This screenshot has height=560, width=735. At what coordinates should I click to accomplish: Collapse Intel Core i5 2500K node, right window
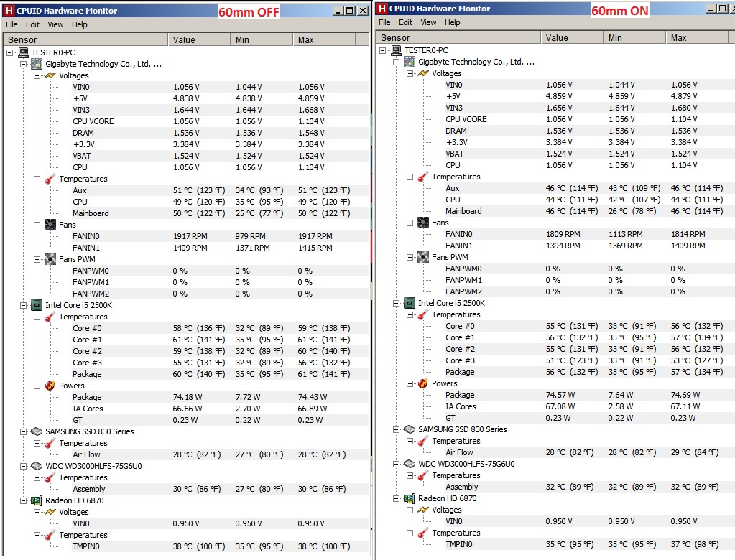click(396, 303)
